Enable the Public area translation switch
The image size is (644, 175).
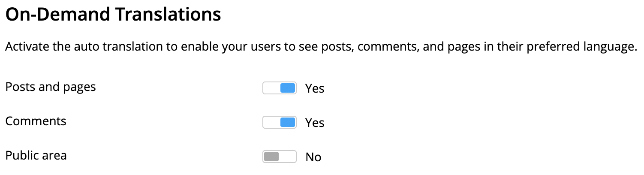(x=279, y=157)
